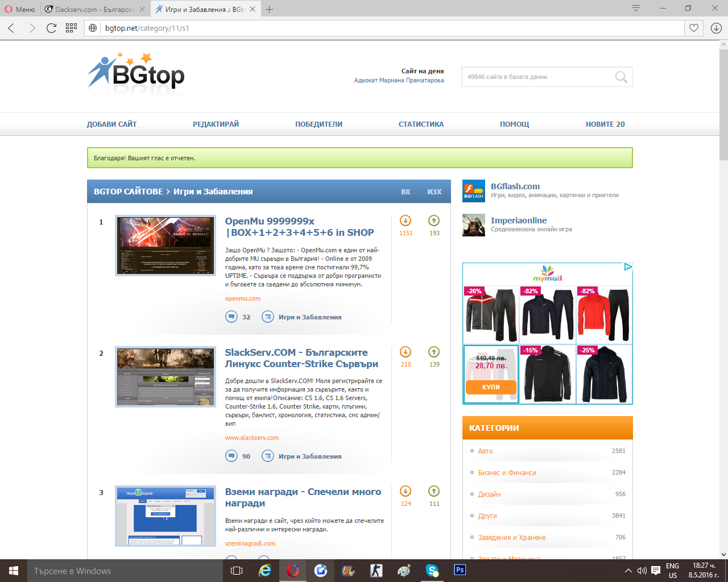Image resolution: width=728 pixels, height=582 pixels.
Task: Open Skype from the taskbar
Action: [x=432, y=571]
